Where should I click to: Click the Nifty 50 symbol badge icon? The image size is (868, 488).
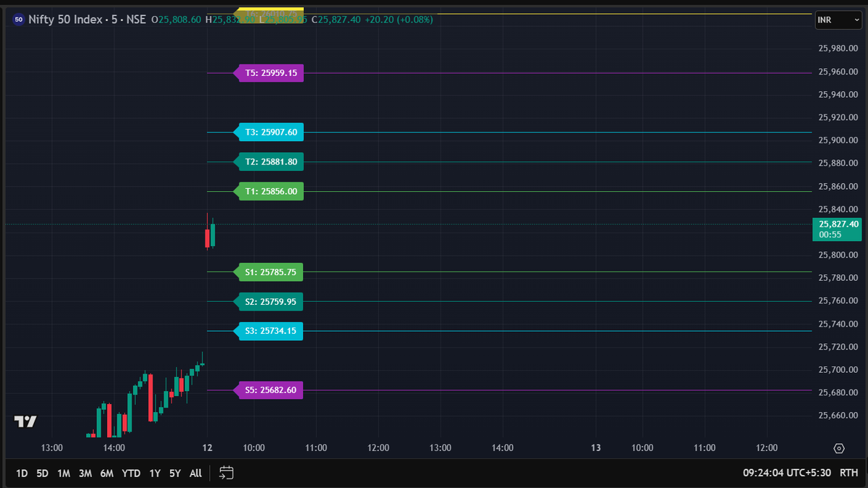pyautogui.click(x=19, y=20)
